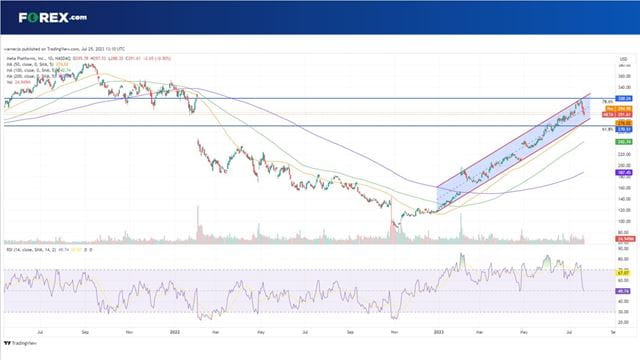Viewport: 640px width, 360px height.
Task: Click the 78.6% Fibonacci level label
Action: (608, 102)
